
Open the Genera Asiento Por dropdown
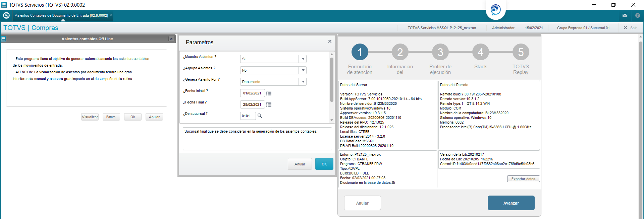tap(303, 82)
